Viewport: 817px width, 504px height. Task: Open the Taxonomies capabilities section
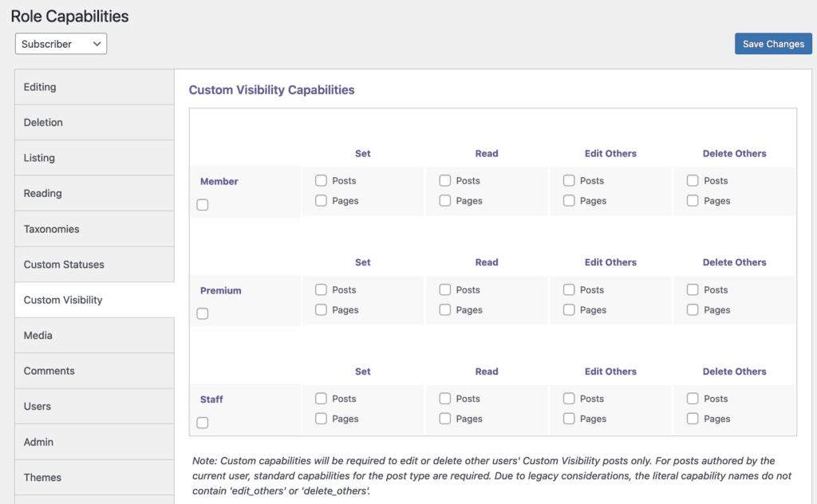49,229
